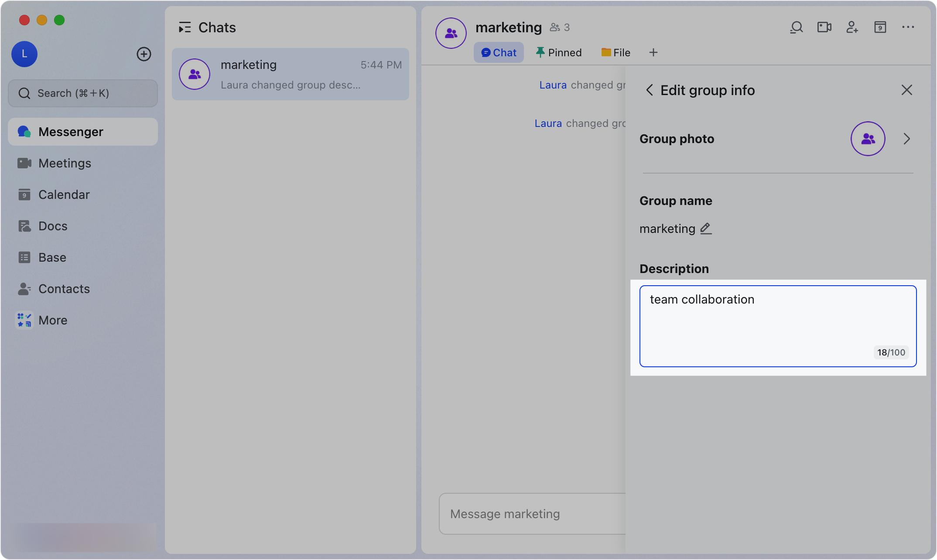Click the 5:44 PM timestamp
Viewport: 937px width, 560px height.
point(381,65)
